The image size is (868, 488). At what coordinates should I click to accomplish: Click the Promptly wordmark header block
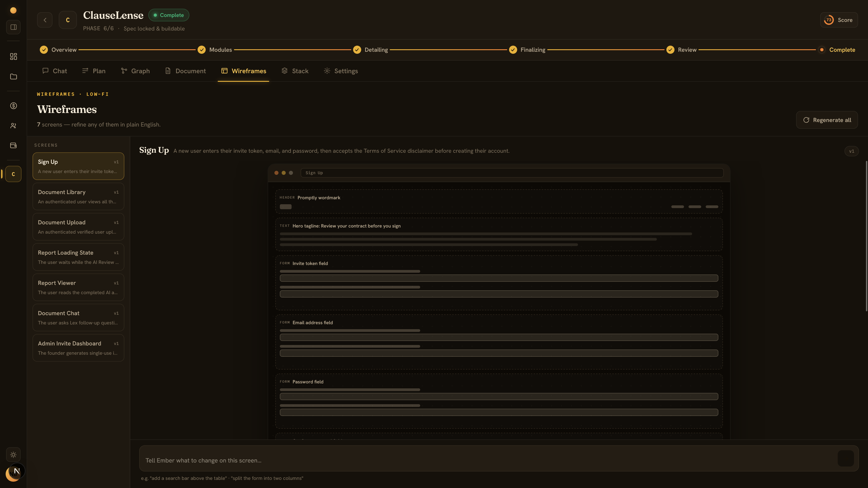coord(499,202)
